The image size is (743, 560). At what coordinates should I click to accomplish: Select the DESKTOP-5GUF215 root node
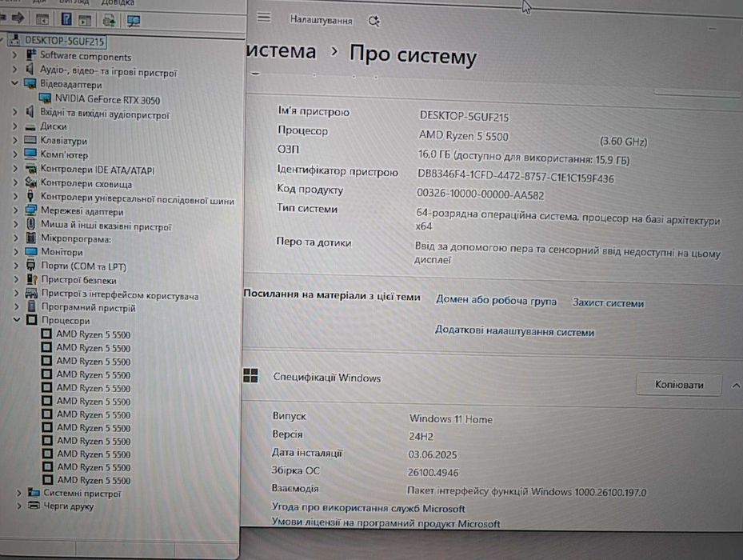click(64, 41)
